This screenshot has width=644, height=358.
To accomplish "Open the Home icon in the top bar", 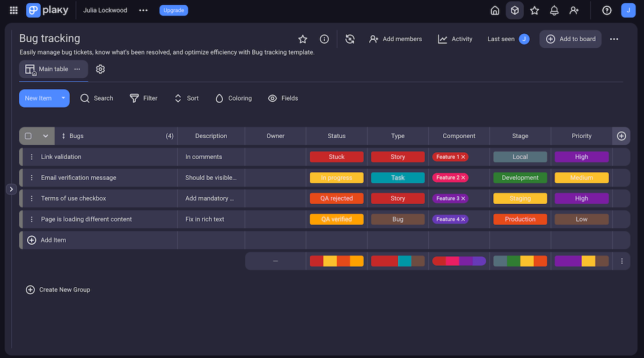I will point(494,10).
